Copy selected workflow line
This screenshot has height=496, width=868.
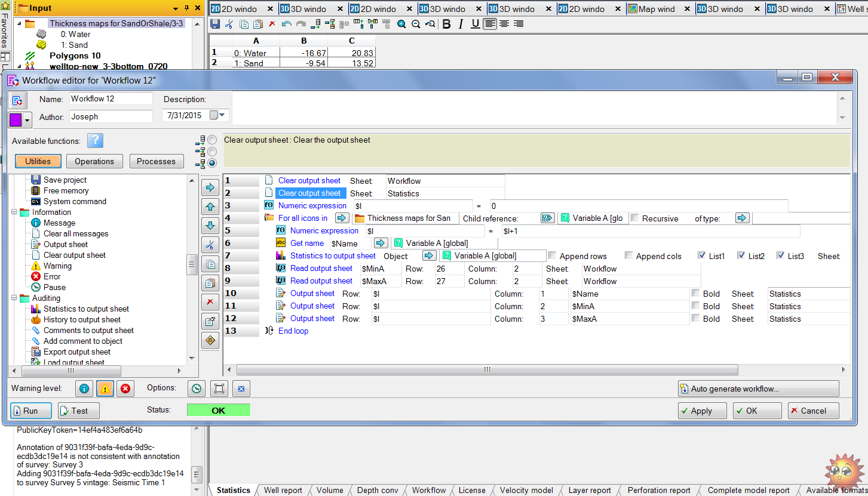210,264
